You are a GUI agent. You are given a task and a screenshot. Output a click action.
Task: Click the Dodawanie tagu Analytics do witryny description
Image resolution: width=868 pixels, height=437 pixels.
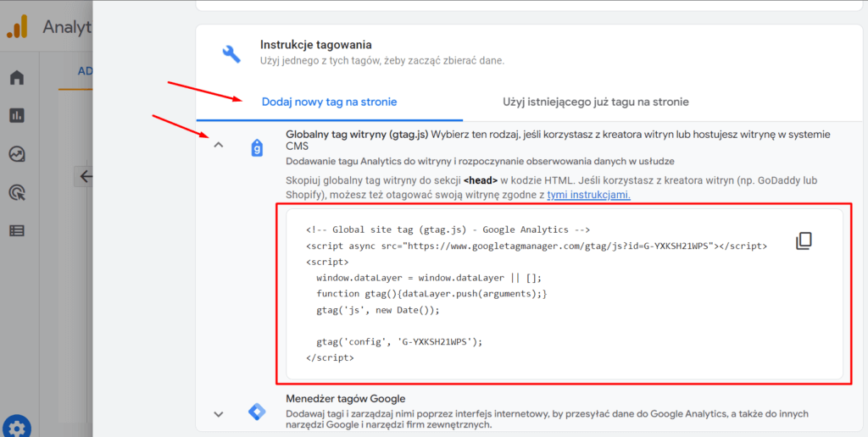coord(480,161)
